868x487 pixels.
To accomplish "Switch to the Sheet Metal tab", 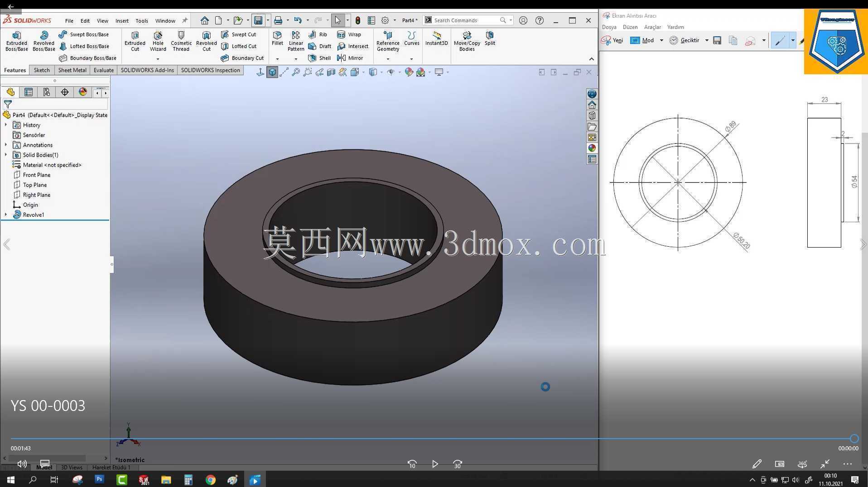I will click(72, 70).
